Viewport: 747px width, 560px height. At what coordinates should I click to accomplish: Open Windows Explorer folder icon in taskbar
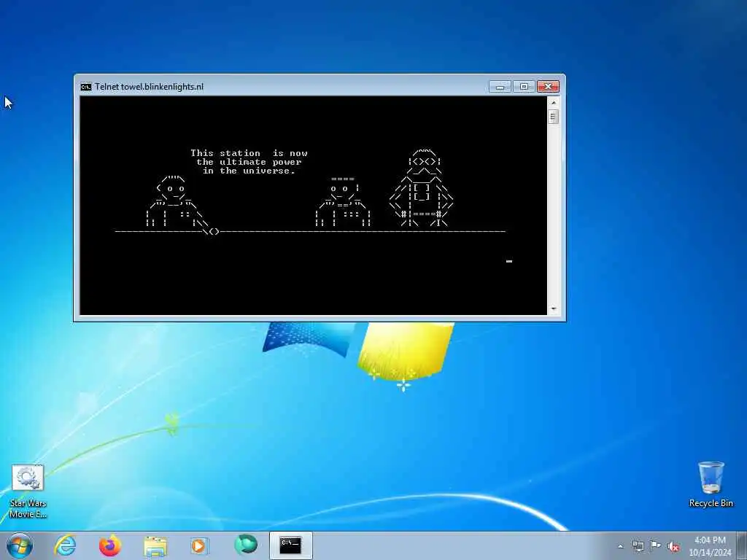tap(155, 546)
